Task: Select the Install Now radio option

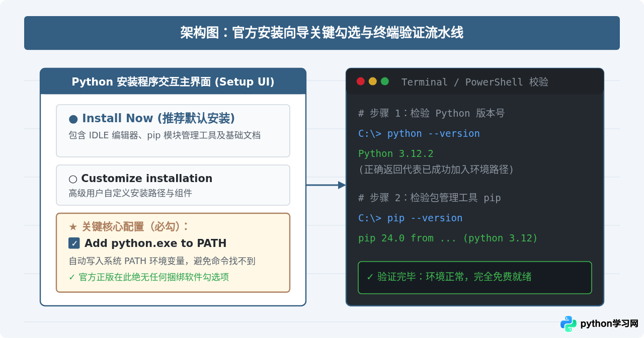Action: (73, 119)
